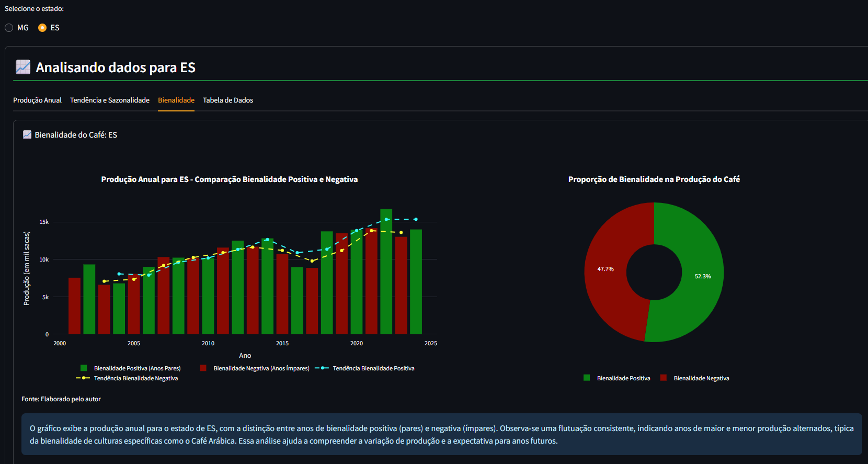Viewport: 868px width, 464px height.
Task: Toggle Bienalidade Negativa (Anos Ímpares) legend red square
Action: pos(203,368)
